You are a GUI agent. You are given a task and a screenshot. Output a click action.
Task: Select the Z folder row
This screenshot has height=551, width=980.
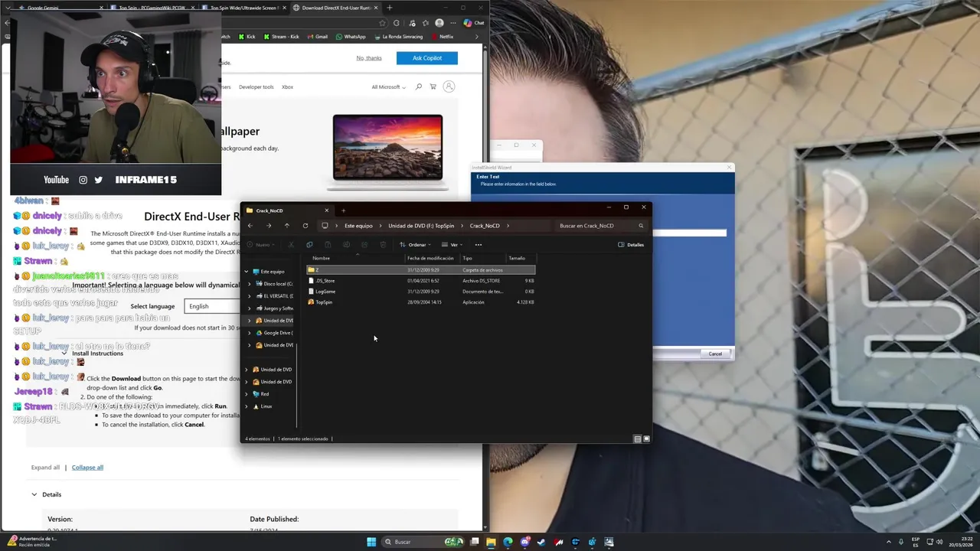pos(420,270)
